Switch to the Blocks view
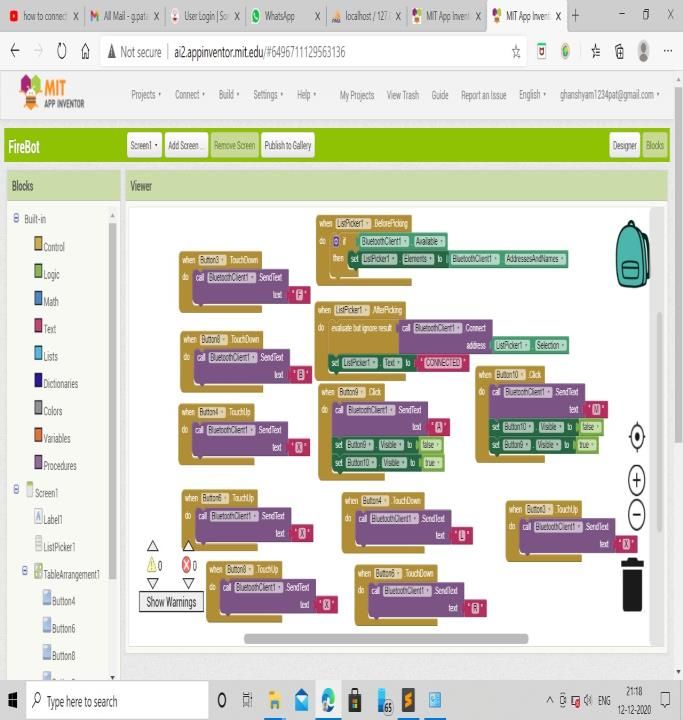 [655, 145]
